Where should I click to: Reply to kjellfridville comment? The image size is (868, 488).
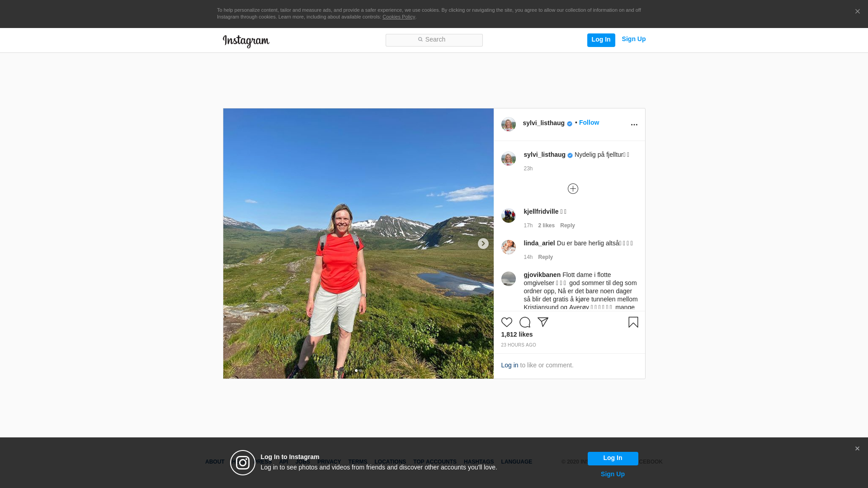(567, 225)
